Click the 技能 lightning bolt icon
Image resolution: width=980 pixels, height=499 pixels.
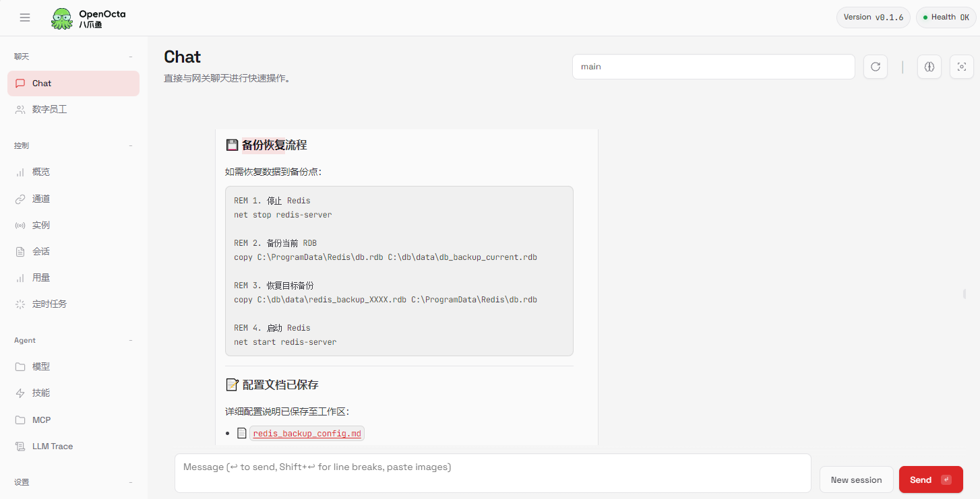(x=20, y=393)
